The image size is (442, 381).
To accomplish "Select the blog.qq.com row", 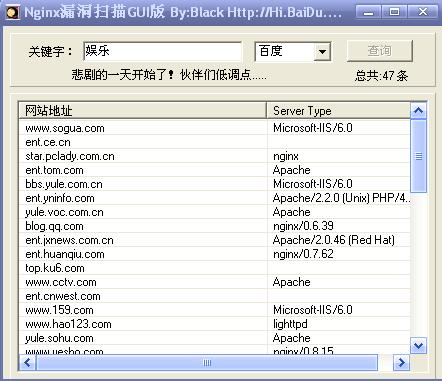I will (x=215, y=226).
